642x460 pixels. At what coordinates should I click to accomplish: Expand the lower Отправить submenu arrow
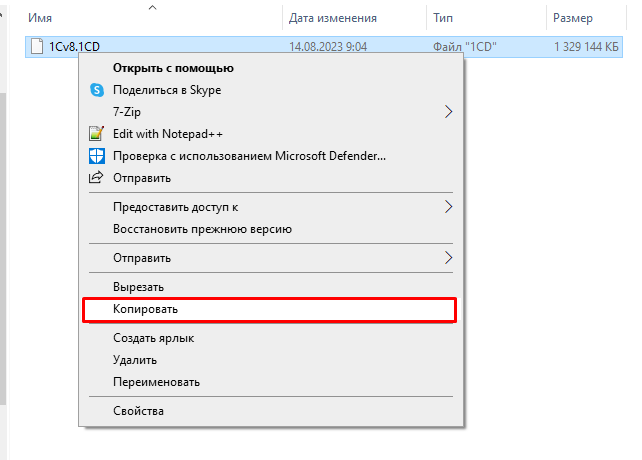[x=448, y=258]
